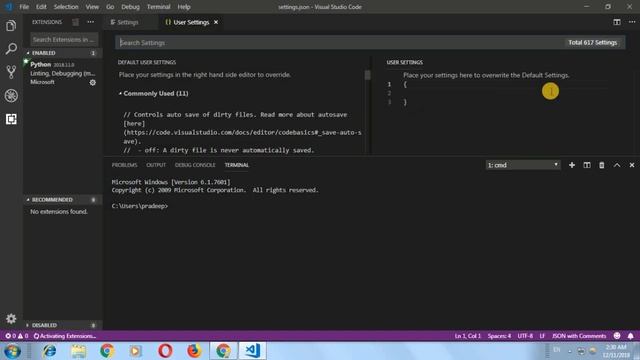Open the terminal selector 1: cmd dropdown

click(523, 165)
